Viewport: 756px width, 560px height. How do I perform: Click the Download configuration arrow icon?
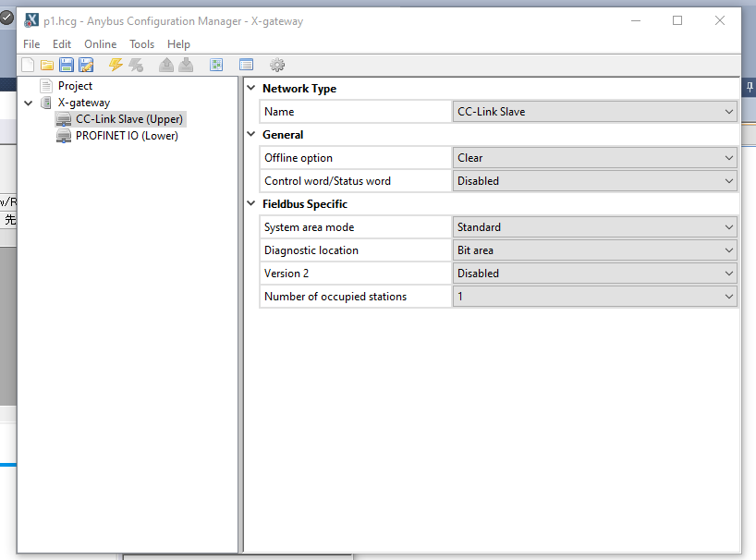(186, 65)
